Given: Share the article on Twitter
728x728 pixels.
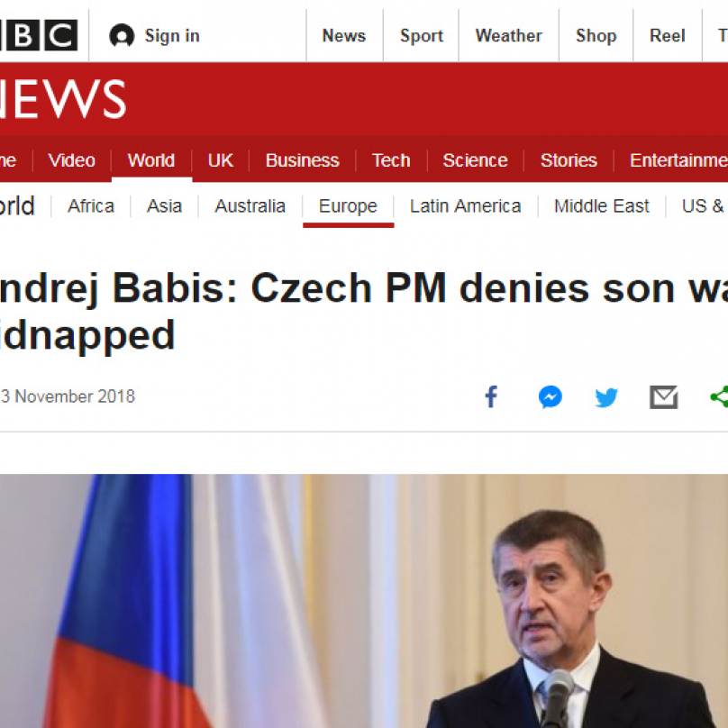Looking at the screenshot, I should coord(606,396).
